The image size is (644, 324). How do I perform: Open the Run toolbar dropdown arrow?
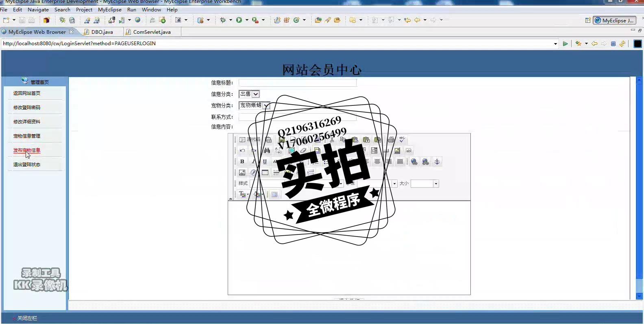point(247,20)
